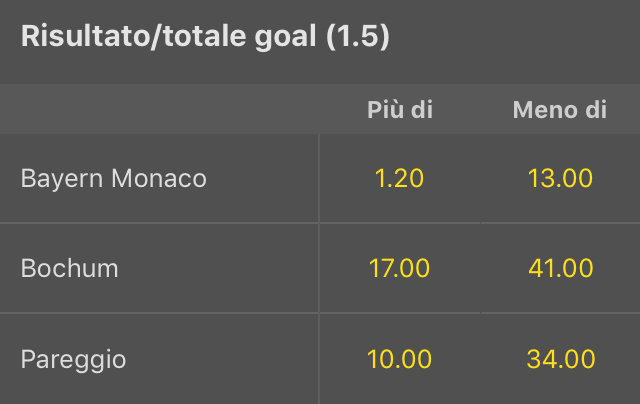The width and height of the screenshot is (640, 404).
Task: Select the Bochum row label
Action: (69, 268)
